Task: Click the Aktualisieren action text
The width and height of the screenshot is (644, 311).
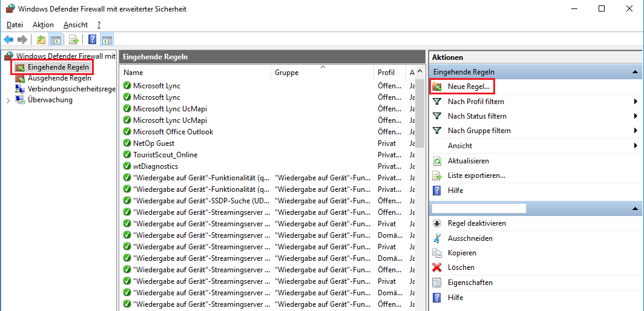Action: [x=468, y=160]
